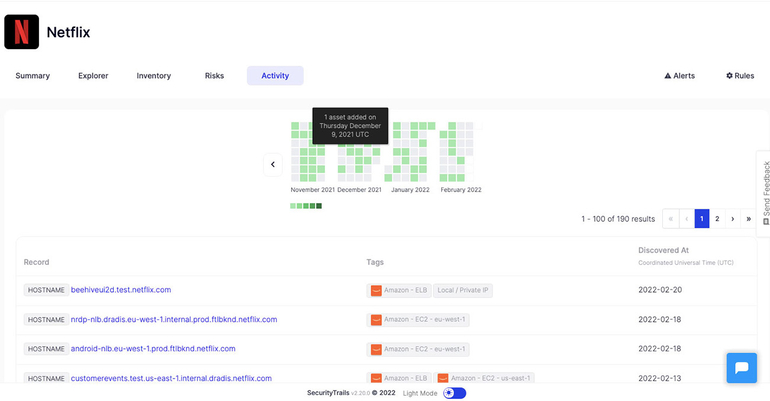Screen dimensions: 770x401
Task: Click the 1 - 100 of 190 results text
Action: click(618, 219)
